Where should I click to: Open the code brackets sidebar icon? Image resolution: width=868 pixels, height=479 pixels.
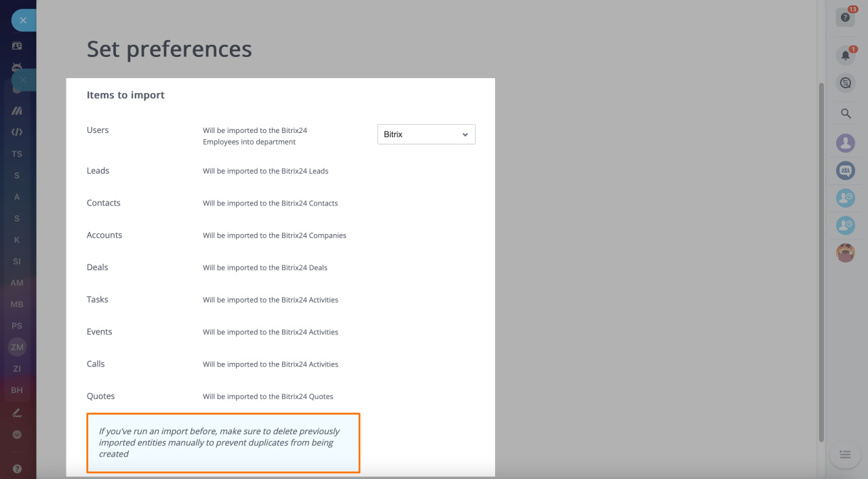pos(17,132)
